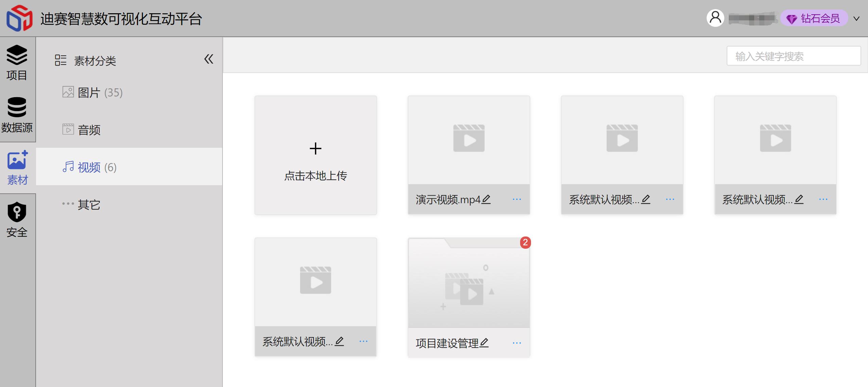Open 系统默认视频 thumbnail in top row middle card
868x387 pixels.
click(622, 140)
